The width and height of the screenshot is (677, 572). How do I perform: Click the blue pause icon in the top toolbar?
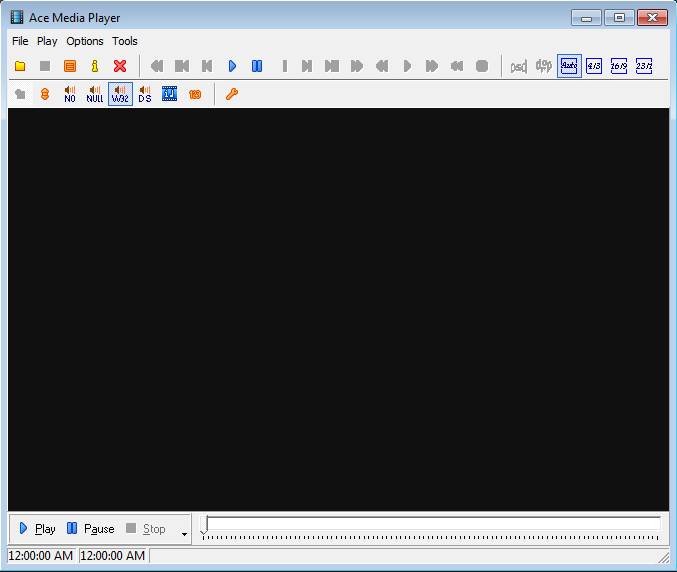click(257, 66)
